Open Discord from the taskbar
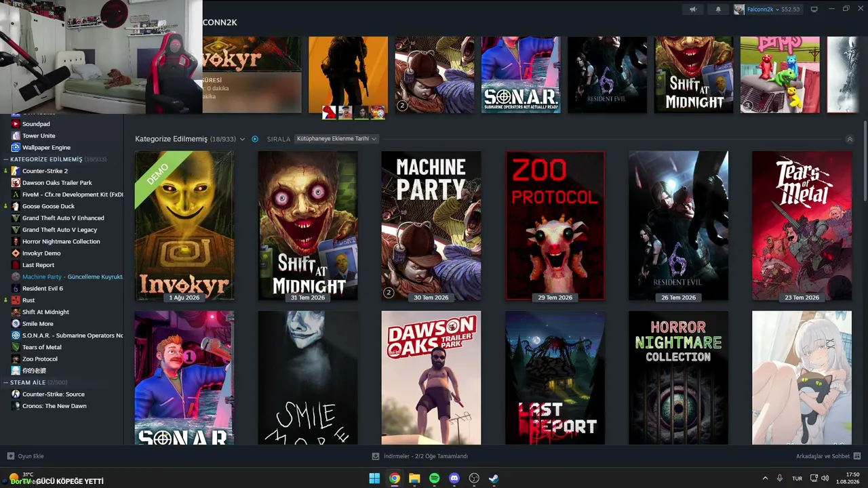The image size is (868, 488). click(454, 478)
